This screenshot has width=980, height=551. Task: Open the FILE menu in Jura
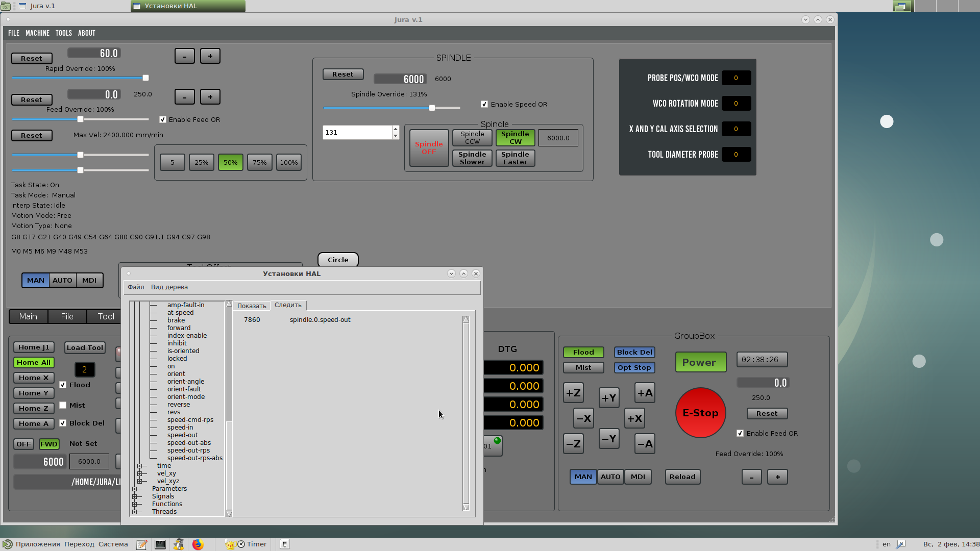14,33
